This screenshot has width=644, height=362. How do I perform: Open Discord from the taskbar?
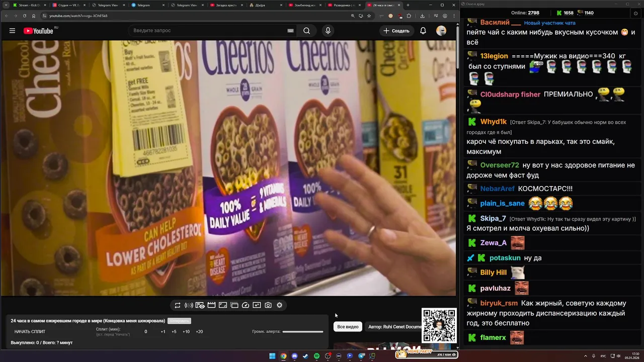[x=294, y=356]
